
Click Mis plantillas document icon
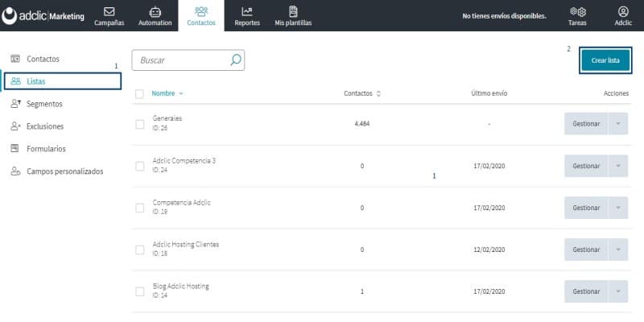pos(291,11)
